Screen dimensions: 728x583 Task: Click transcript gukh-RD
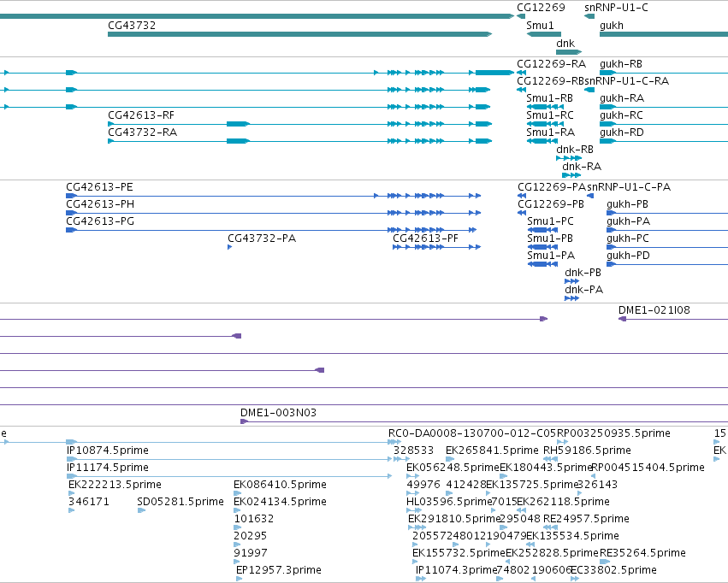click(664, 141)
